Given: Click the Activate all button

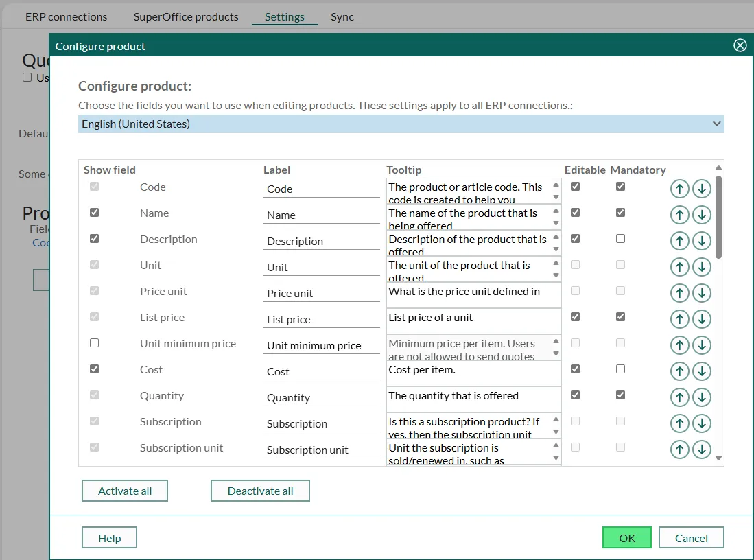Looking at the screenshot, I should [125, 491].
